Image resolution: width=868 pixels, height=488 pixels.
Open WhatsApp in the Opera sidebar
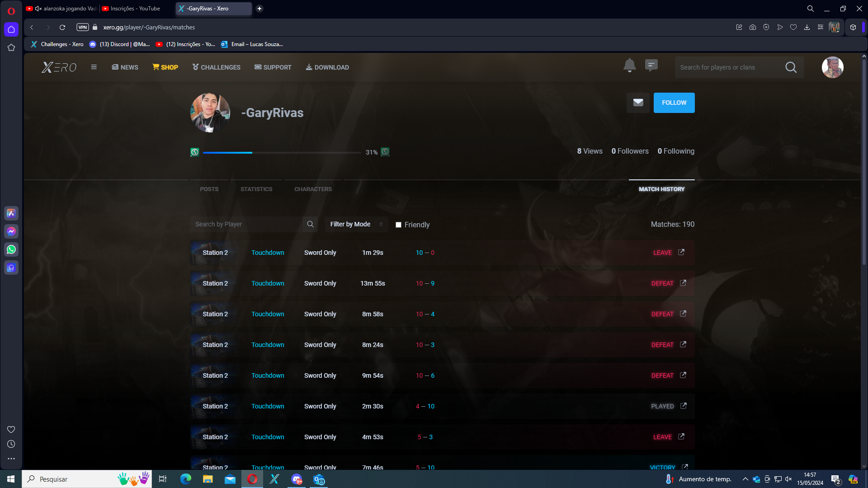(11, 249)
